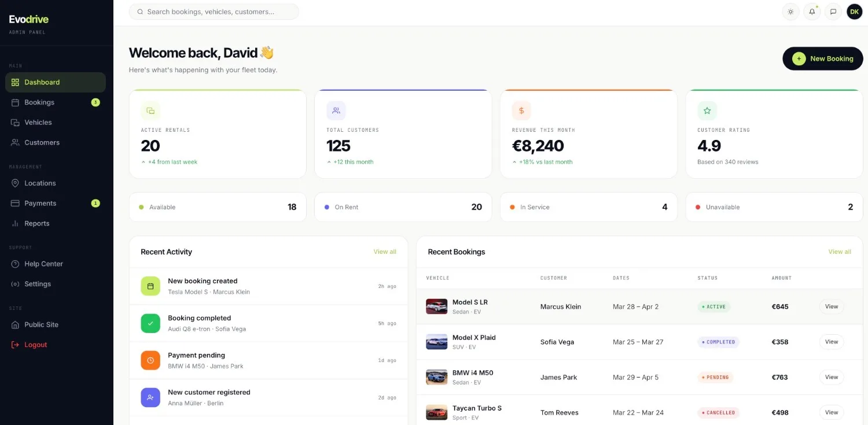Click customer name Sofia Vega in bookings table
Image resolution: width=868 pixels, height=425 pixels.
click(x=557, y=342)
